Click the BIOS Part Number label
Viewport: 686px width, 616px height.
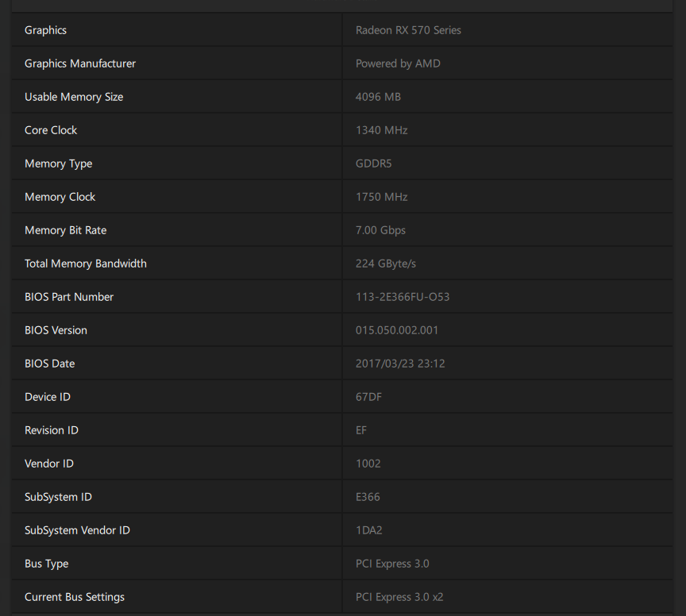point(69,297)
